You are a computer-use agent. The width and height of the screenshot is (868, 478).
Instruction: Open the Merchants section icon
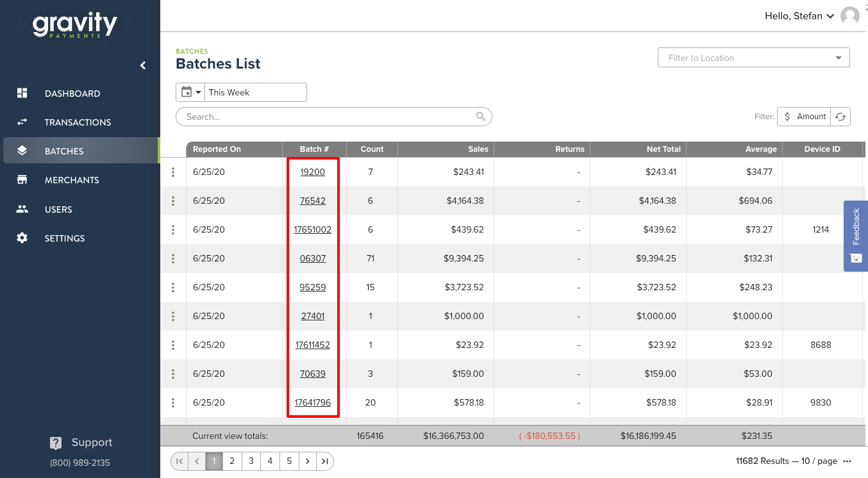click(22, 179)
